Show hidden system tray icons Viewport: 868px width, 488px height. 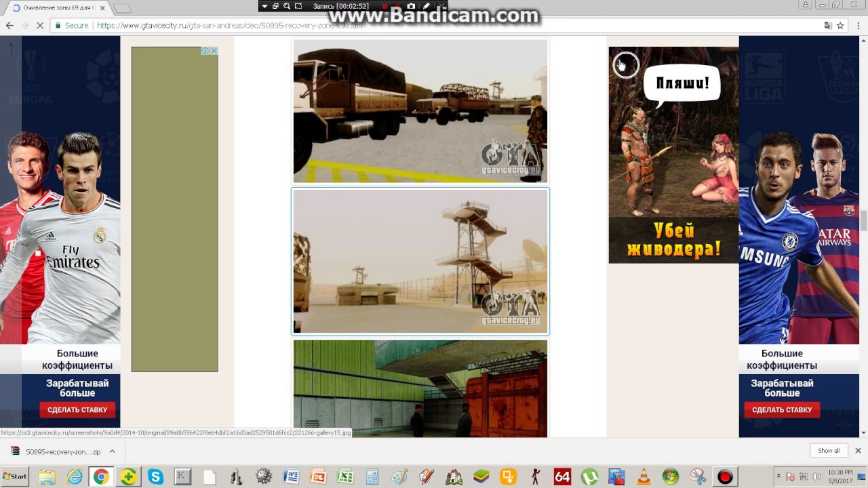pos(778,476)
